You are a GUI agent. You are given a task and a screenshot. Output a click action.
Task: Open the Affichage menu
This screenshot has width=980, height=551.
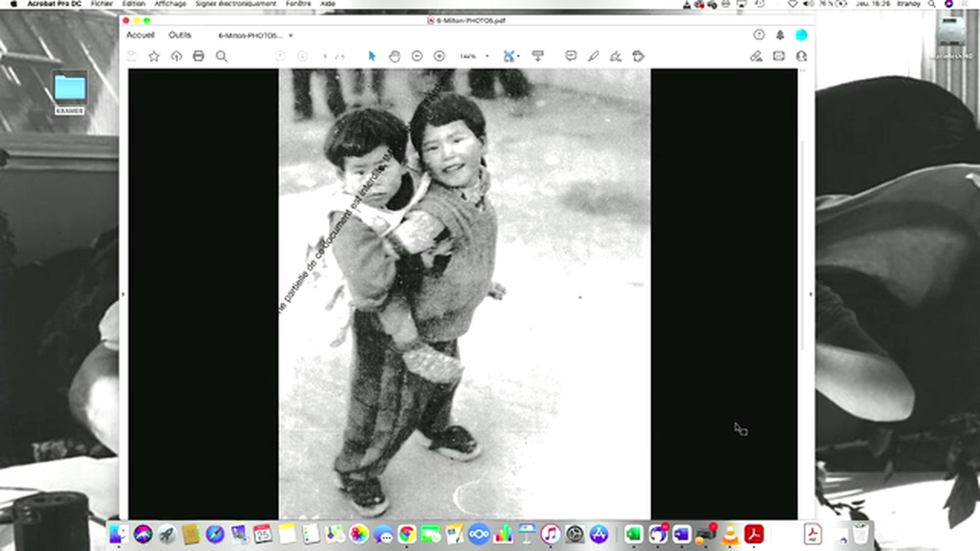click(x=169, y=4)
